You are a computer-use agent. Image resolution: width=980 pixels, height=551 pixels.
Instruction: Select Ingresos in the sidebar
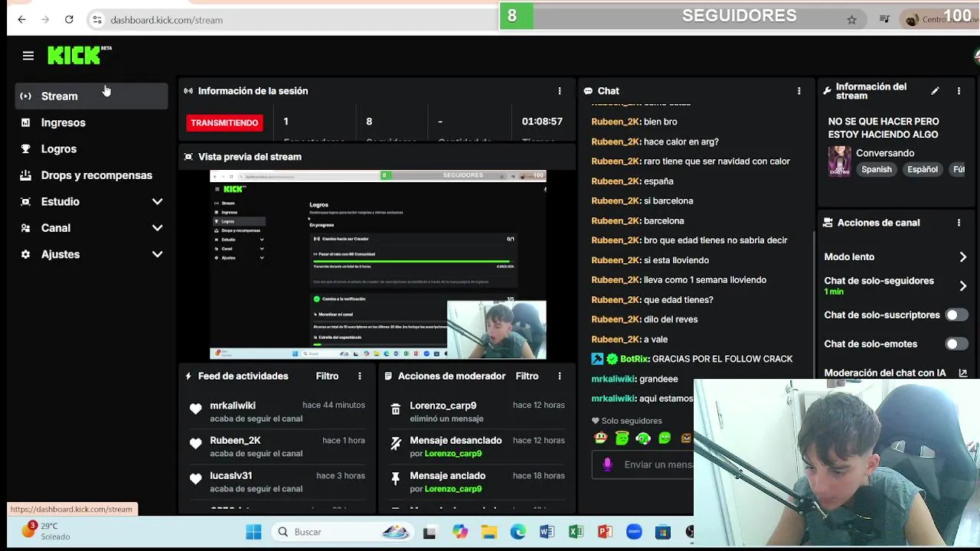click(x=92, y=122)
